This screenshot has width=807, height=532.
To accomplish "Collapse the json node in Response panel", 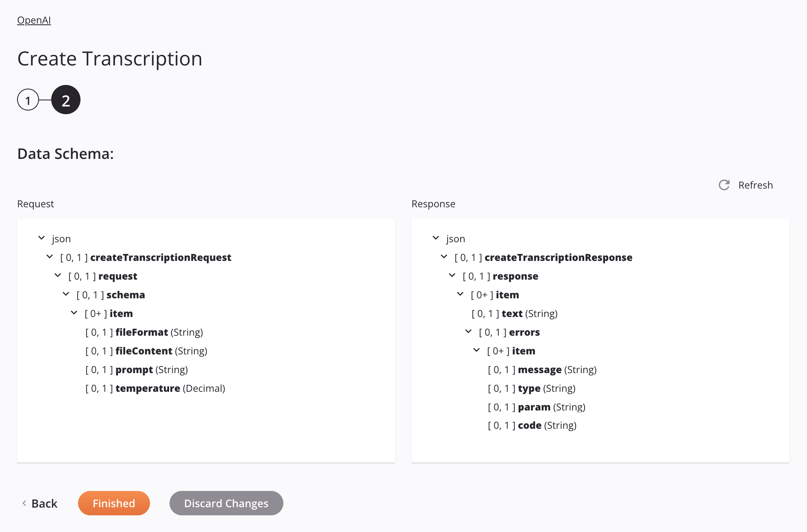I will pyautogui.click(x=437, y=238).
